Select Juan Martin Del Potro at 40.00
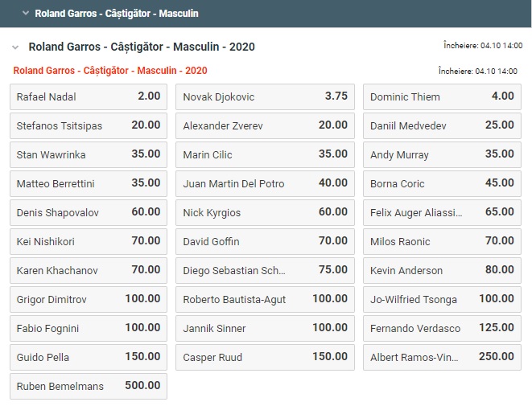Screen dimensions: 532x406 tap(265, 183)
